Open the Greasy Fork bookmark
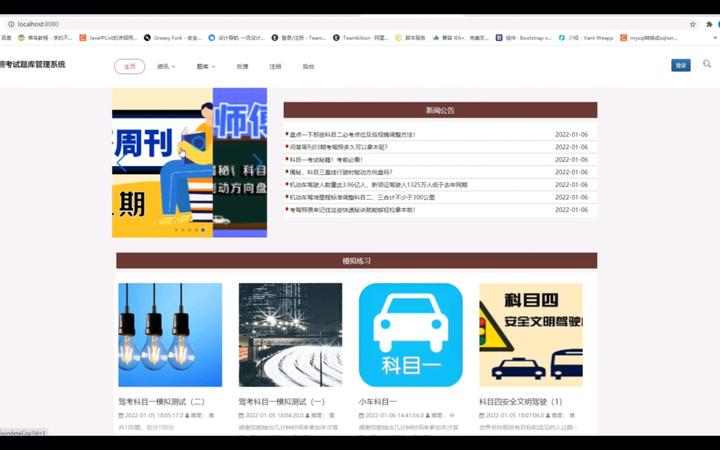The image size is (720, 450). click(x=173, y=38)
